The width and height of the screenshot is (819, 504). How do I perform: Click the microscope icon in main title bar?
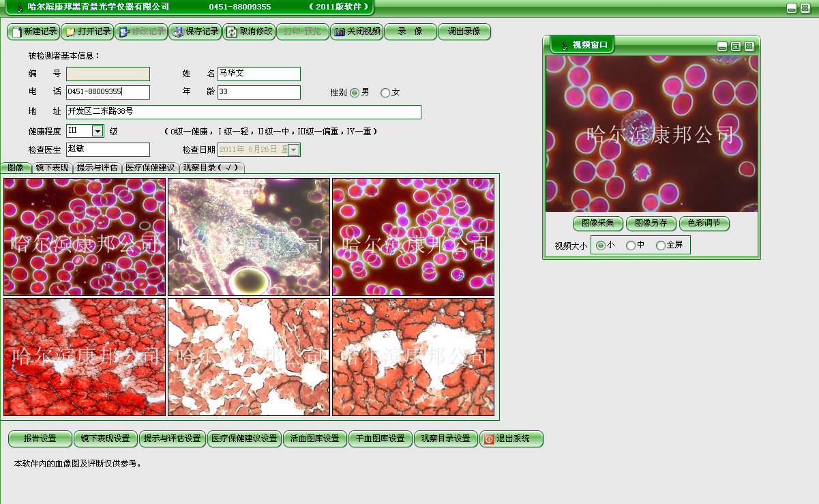[19, 8]
